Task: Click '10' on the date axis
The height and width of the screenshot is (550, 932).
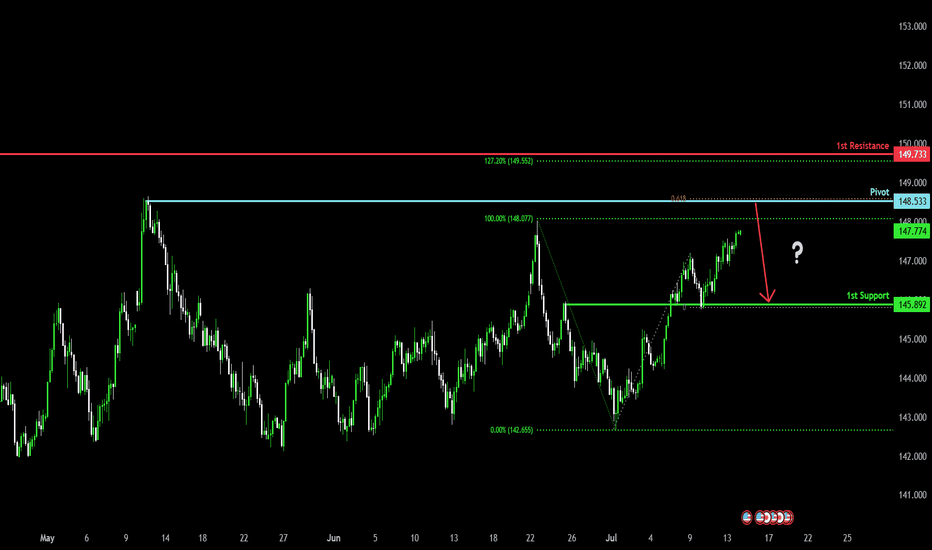Action: point(414,538)
